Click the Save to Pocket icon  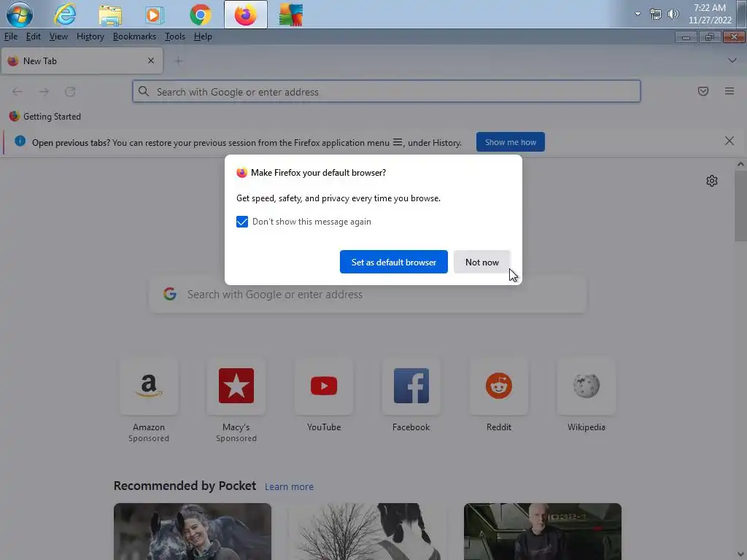[x=703, y=91]
